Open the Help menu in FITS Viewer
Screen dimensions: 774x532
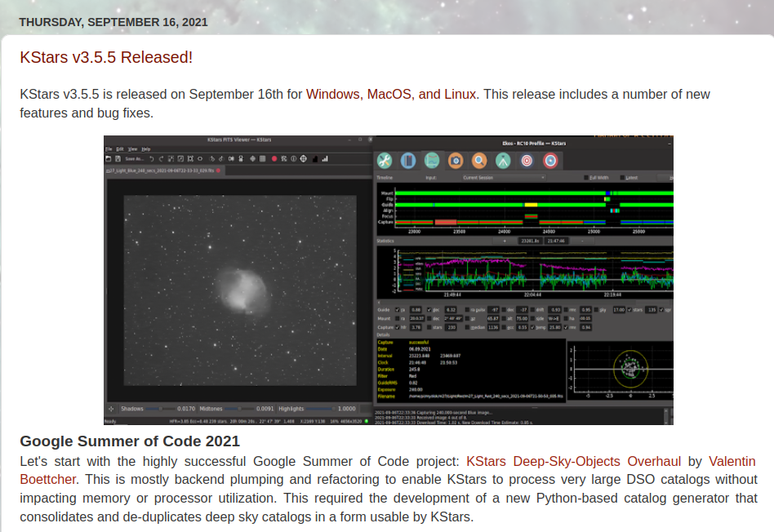(x=145, y=149)
